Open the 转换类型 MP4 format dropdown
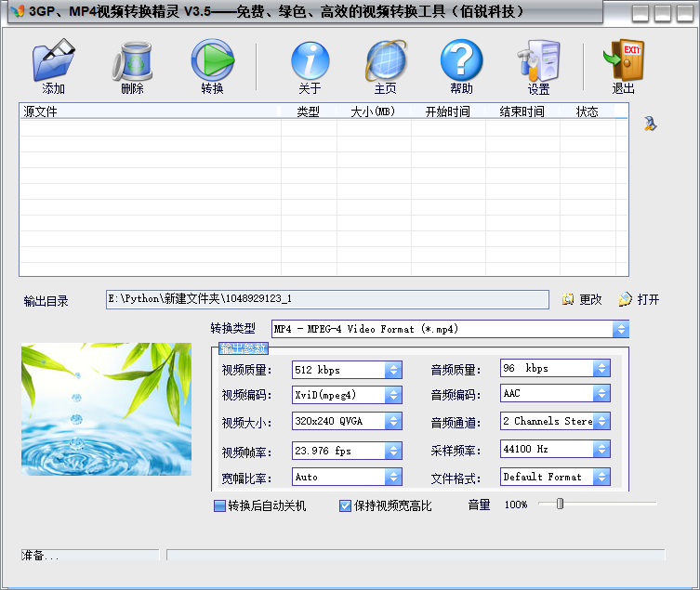Screen dimensions: 700x590 click(x=621, y=329)
